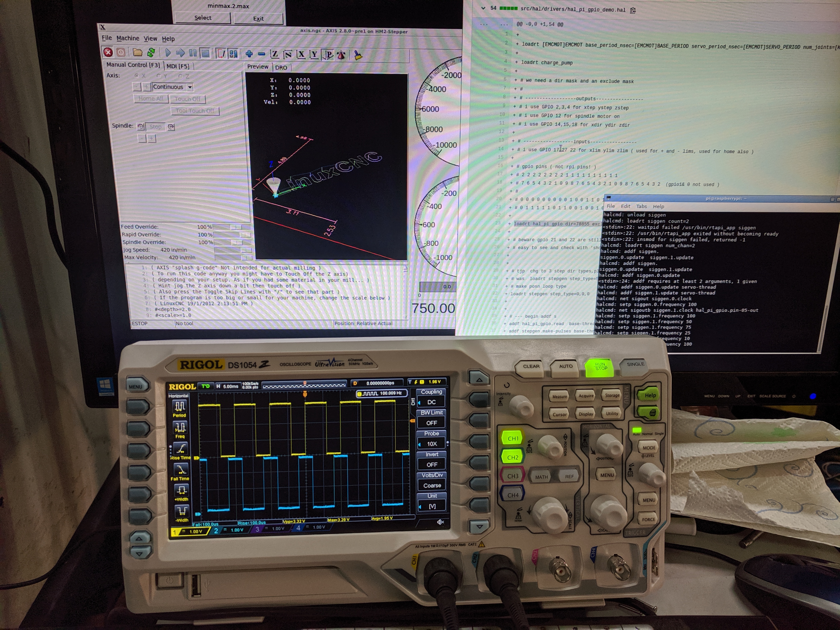Switch to side view X icon
The image size is (840, 630).
301,55
